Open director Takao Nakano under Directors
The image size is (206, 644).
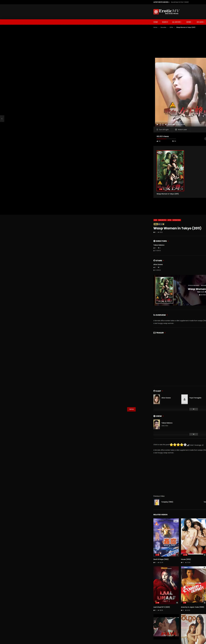[159, 245]
